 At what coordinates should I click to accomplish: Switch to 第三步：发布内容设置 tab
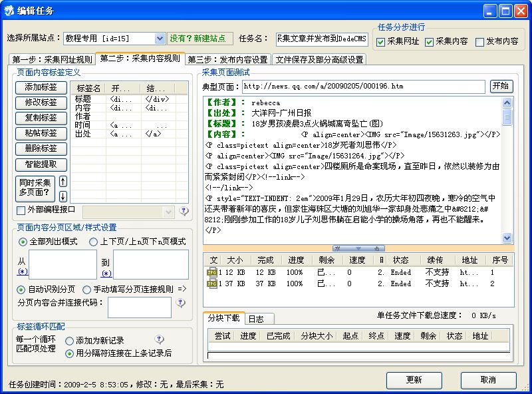pos(227,59)
